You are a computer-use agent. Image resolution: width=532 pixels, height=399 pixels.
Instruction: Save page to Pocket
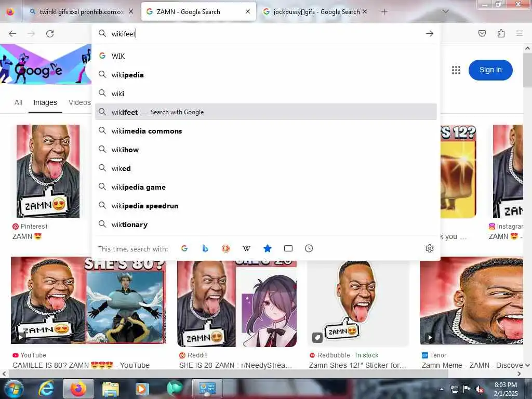click(x=482, y=33)
